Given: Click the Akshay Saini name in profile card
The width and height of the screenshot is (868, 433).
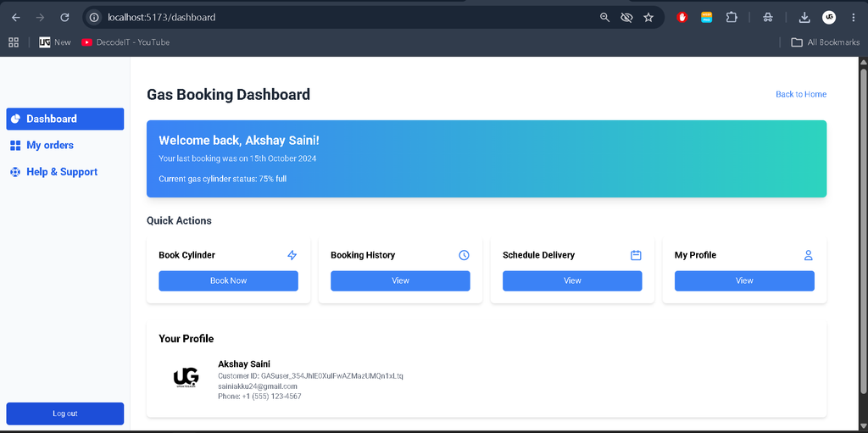Looking at the screenshot, I should click(244, 364).
